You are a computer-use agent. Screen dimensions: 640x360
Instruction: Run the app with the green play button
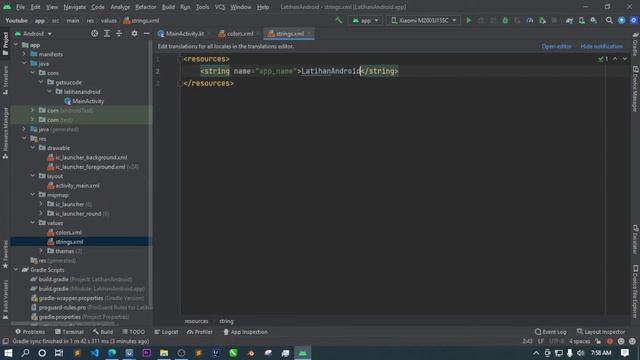[469, 20]
